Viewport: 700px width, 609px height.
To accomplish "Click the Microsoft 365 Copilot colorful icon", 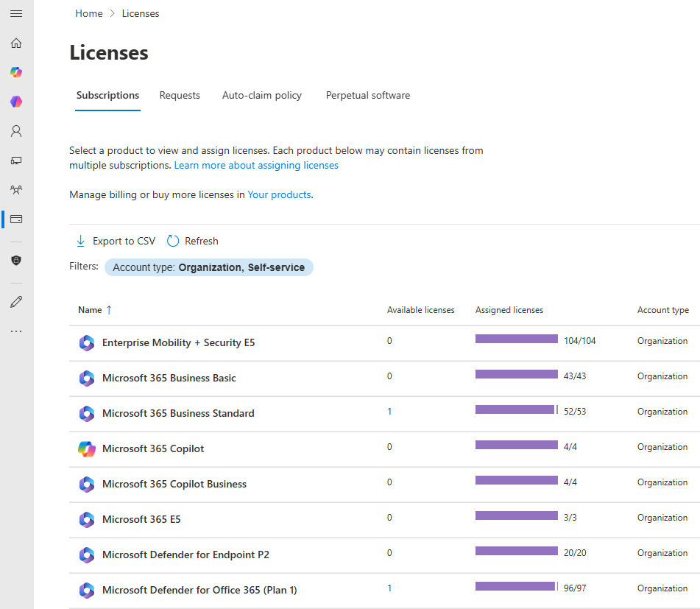I will (87, 448).
